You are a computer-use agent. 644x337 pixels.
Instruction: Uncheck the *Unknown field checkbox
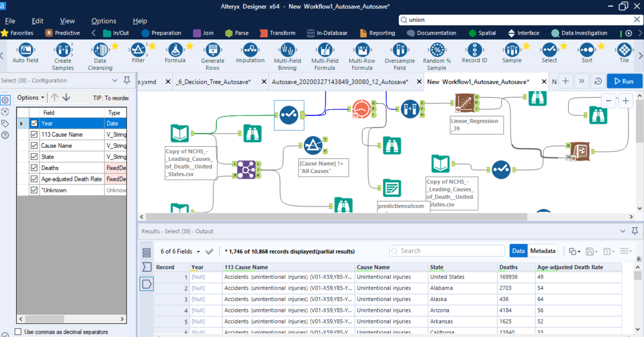point(34,190)
